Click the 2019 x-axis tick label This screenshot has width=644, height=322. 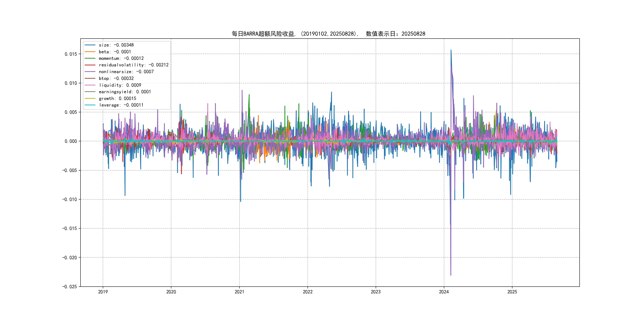[103, 292]
